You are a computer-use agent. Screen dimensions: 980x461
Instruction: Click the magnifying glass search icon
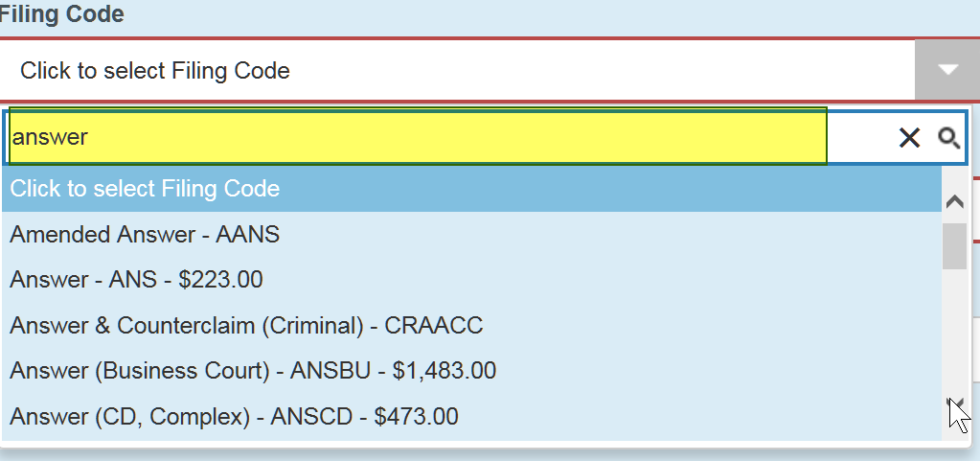tap(948, 138)
